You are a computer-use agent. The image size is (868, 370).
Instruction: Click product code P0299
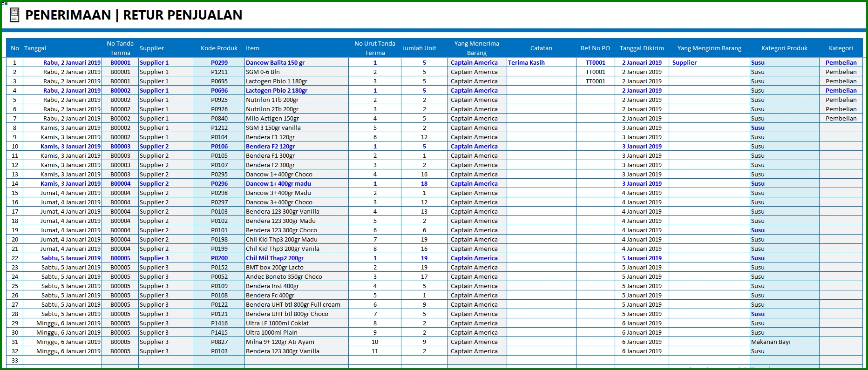point(219,62)
